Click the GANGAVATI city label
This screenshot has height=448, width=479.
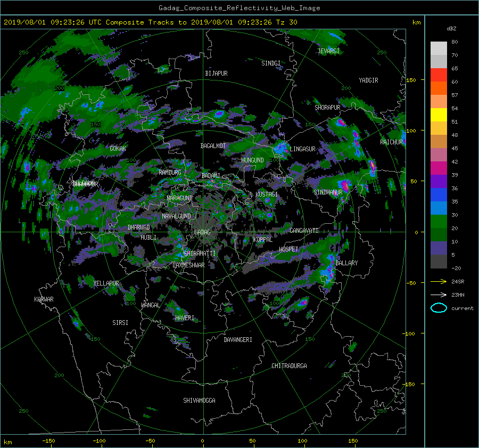(304, 231)
